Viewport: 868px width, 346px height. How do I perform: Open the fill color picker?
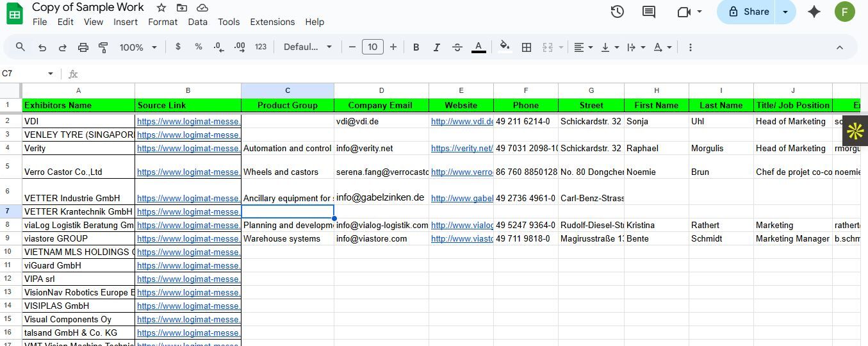tap(505, 47)
